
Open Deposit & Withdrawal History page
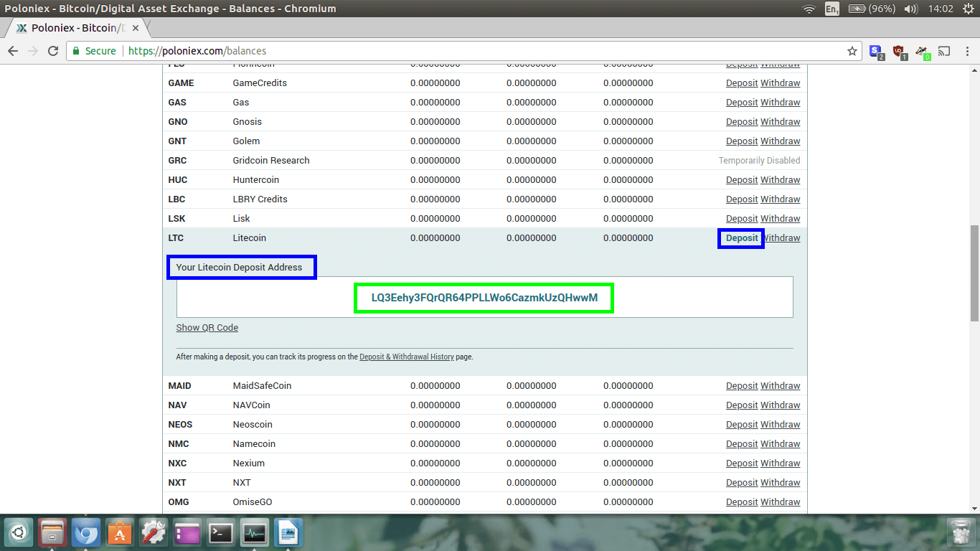coord(407,357)
